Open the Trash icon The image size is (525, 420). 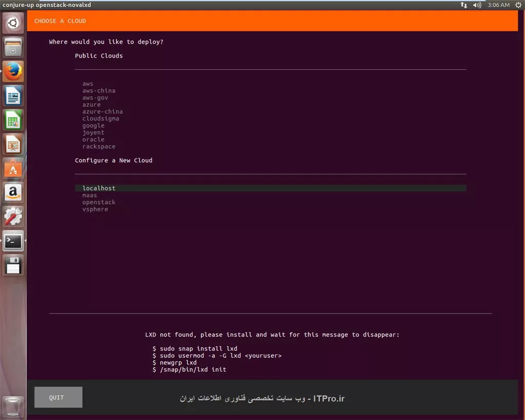tap(13, 407)
